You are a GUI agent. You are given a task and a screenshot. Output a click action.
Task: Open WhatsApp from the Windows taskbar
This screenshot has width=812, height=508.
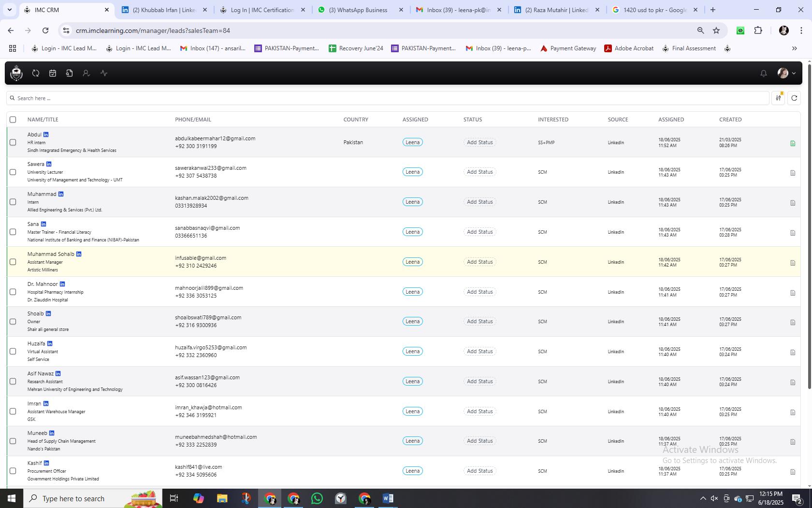(x=317, y=498)
